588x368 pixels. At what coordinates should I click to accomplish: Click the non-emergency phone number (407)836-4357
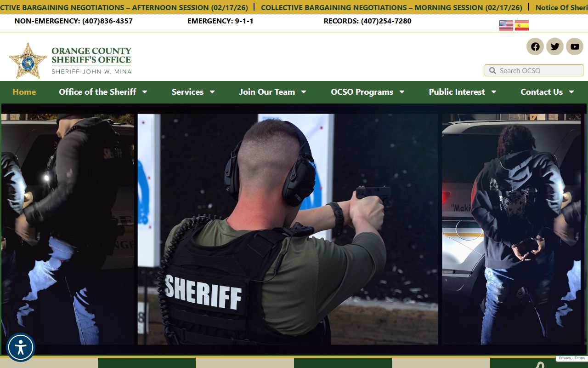coord(107,21)
